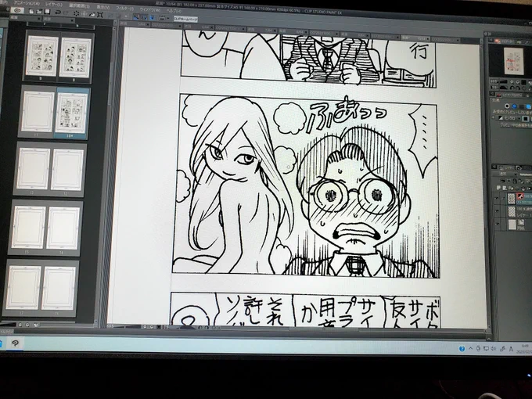Screen dimensions: 532x399
Task: Select page 8 thumbnail in page manager
Action: (x=75, y=58)
